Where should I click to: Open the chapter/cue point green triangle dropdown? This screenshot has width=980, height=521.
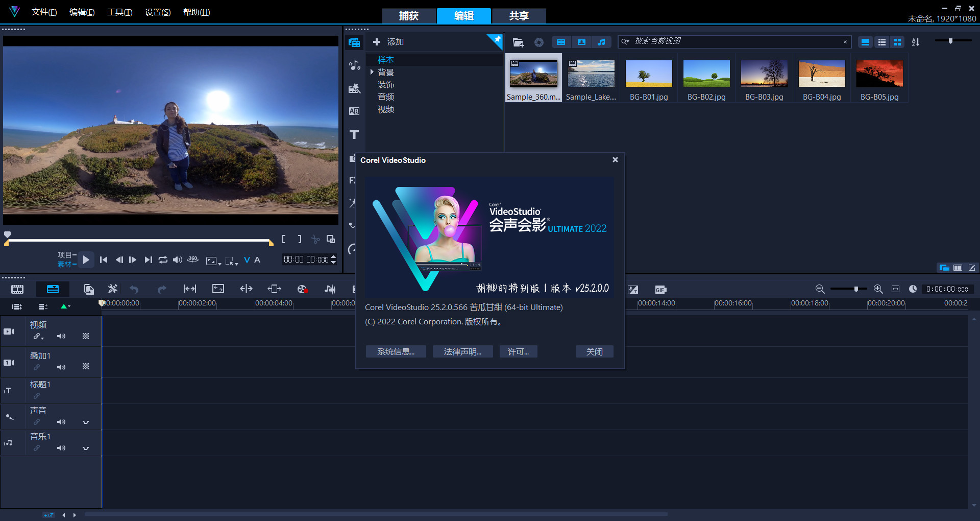pos(65,306)
